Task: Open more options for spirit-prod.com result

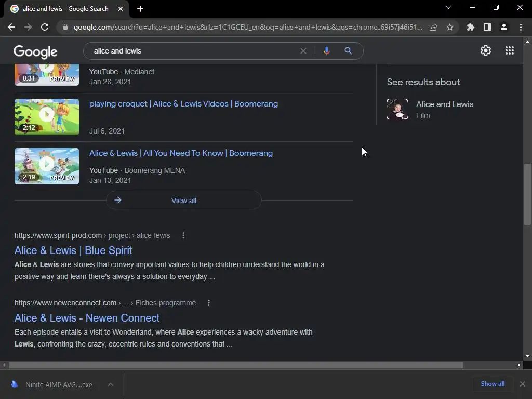Action: (x=183, y=235)
